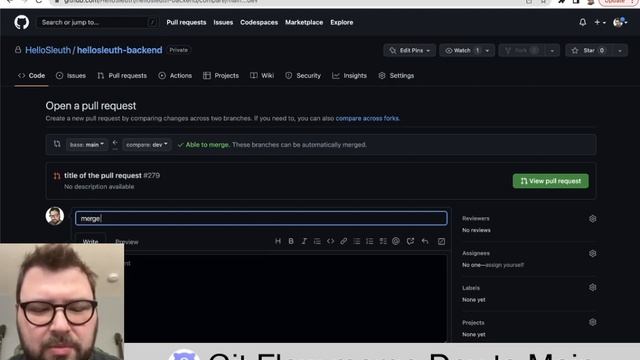Screen dimensions: 640x360
Task: Mention a user with the @ icon
Action: (396, 241)
